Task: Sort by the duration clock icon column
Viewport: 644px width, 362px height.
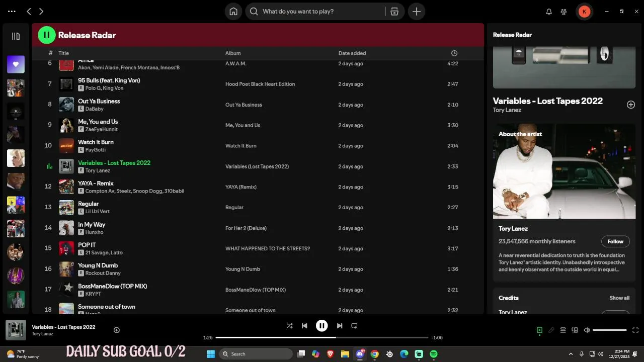Action: [454, 53]
